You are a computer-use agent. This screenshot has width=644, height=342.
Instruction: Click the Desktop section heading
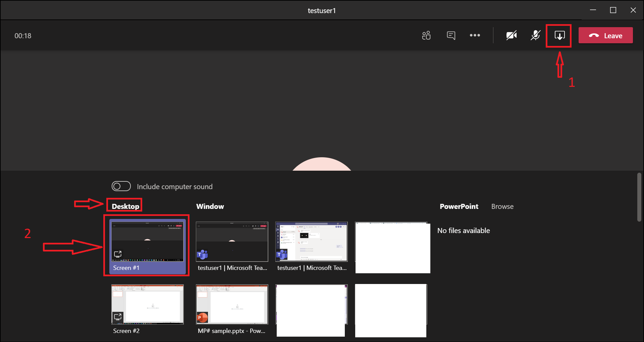point(125,207)
